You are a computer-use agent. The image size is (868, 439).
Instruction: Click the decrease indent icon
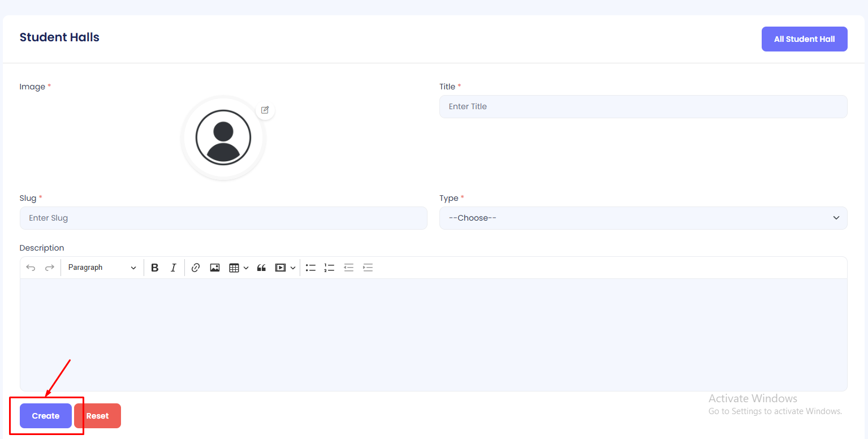coord(349,268)
